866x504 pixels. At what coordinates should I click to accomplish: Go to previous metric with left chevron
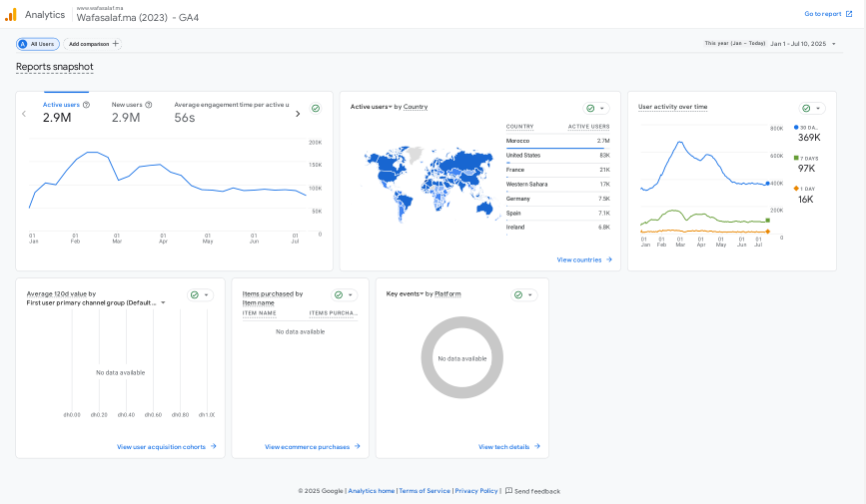24,114
